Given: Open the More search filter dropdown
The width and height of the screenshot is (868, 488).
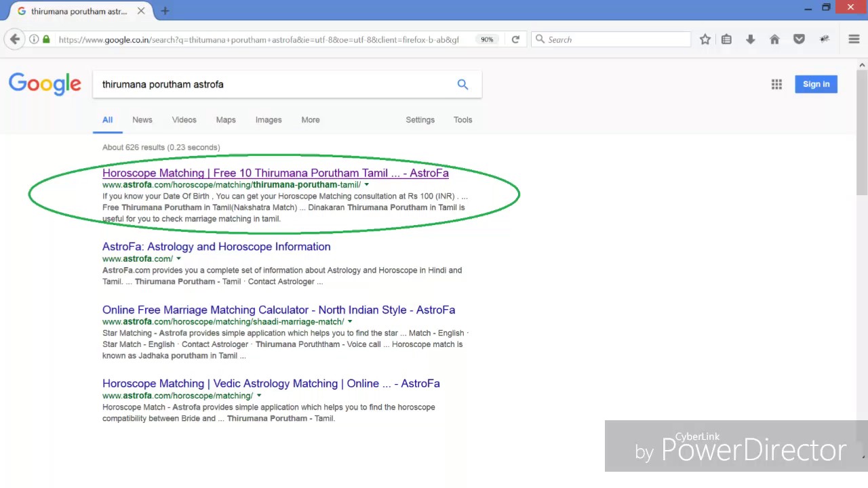Looking at the screenshot, I should coord(311,119).
